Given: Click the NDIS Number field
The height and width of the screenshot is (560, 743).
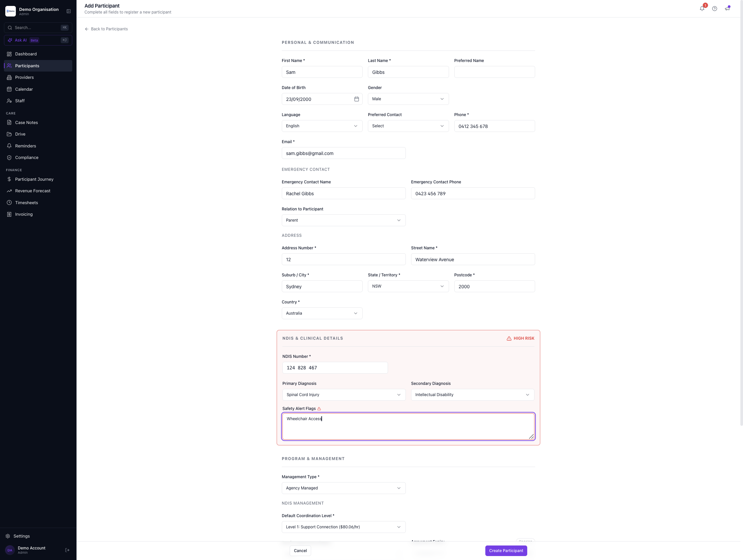Looking at the screenshot, I should point(335,368).
